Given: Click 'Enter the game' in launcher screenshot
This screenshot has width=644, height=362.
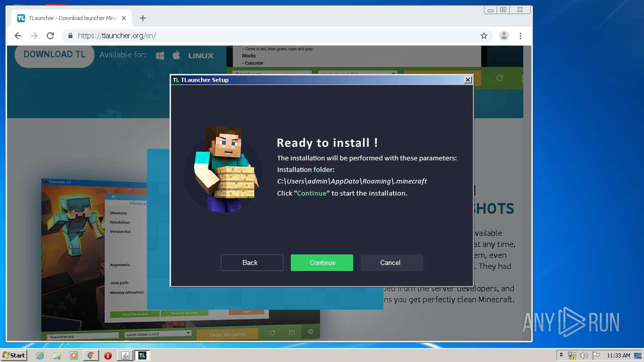Looking at the screenshot, I should 227,334.
